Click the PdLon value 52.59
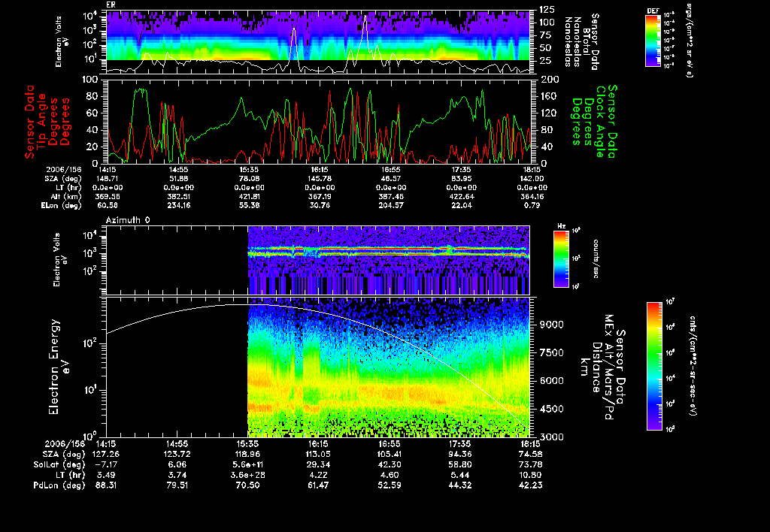Screen dimensions: 770x532 (390, 485)
